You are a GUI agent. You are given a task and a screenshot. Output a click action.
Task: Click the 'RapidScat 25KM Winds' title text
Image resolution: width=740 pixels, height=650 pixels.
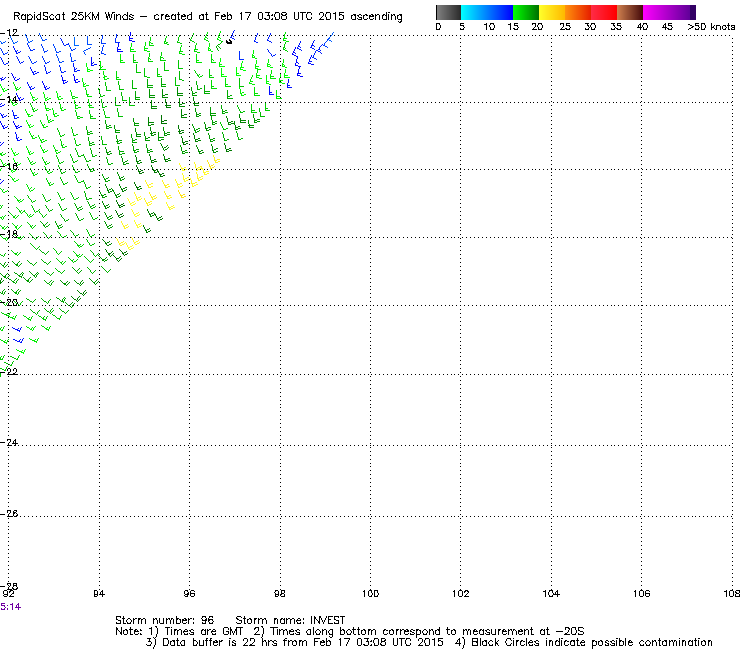(x=74, y=17)
